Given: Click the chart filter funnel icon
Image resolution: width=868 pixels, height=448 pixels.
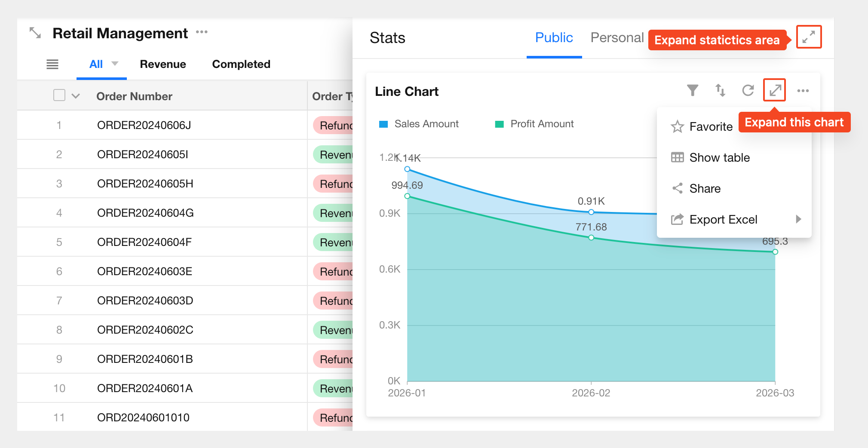Looking at the screenshot, I should point(692,90).
